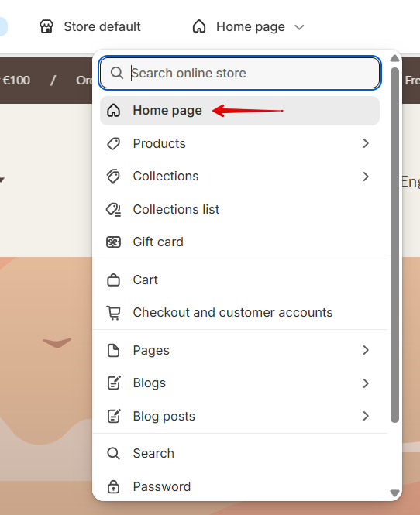420x515 pixels.
Task: Expand the Products submenu arrow
Action: pyautogui.click(x=366, y=143)
